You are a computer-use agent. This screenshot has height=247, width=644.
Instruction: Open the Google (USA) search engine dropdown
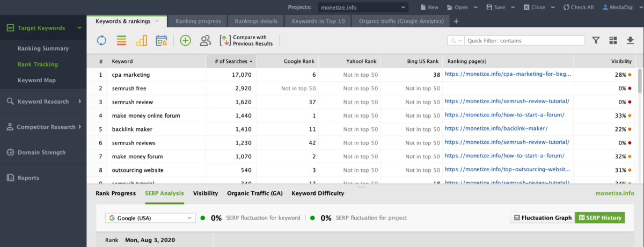(151, 218)
